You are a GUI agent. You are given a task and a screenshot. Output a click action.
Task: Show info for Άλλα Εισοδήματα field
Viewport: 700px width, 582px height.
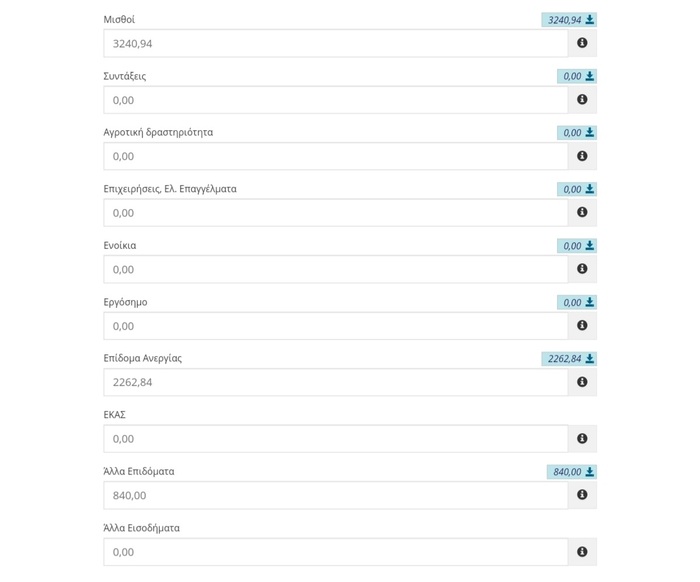pos(582,551)
